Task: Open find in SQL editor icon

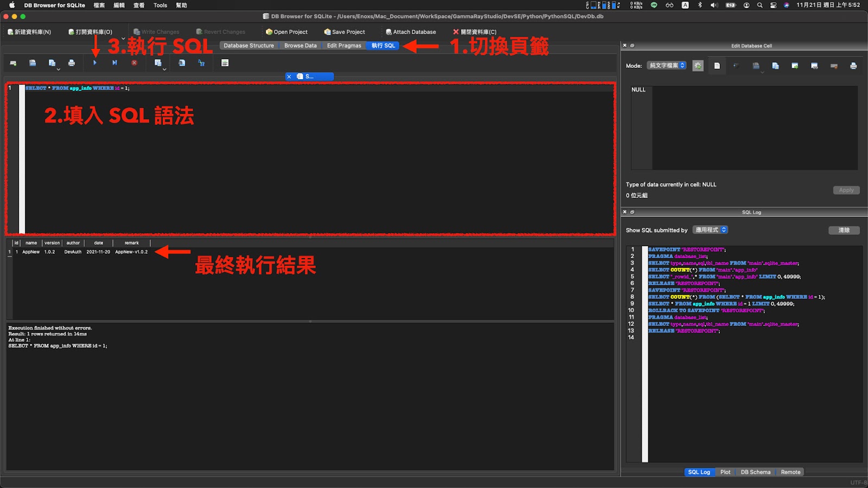Action: [182, 63]
